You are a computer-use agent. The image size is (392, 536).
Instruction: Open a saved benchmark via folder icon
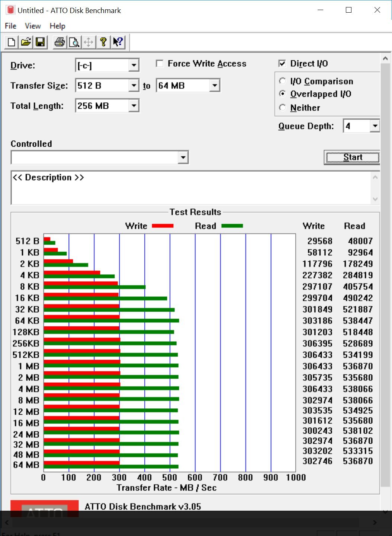pyautogui.click(x=26, y=42)
